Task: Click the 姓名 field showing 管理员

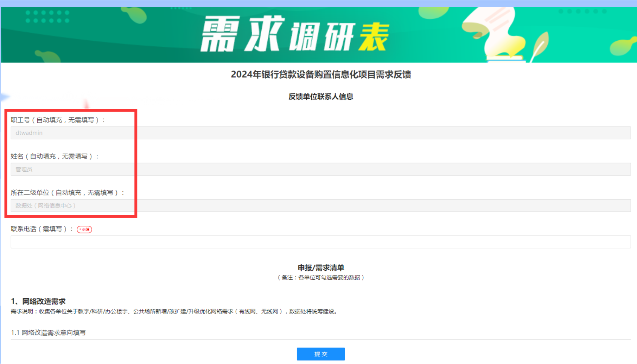Action: (320, 169)
